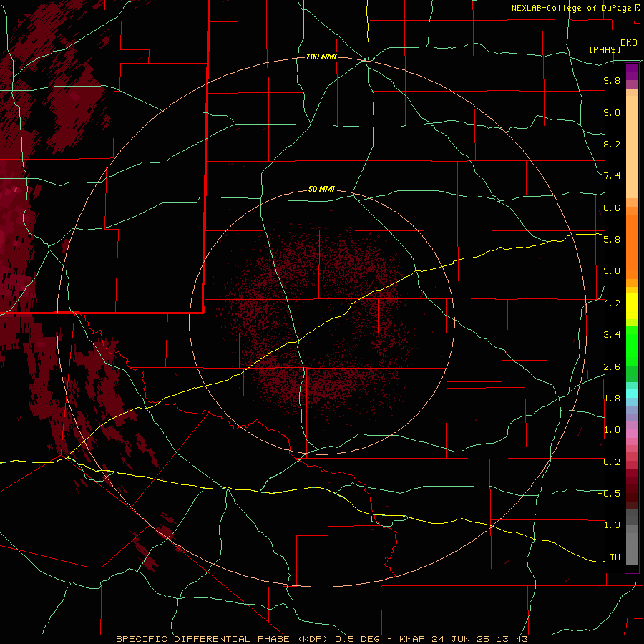This screenshot has width=644, height=644.
Task: Pick the pale peach band of the color bar
Action: click(x=632, y=147)
